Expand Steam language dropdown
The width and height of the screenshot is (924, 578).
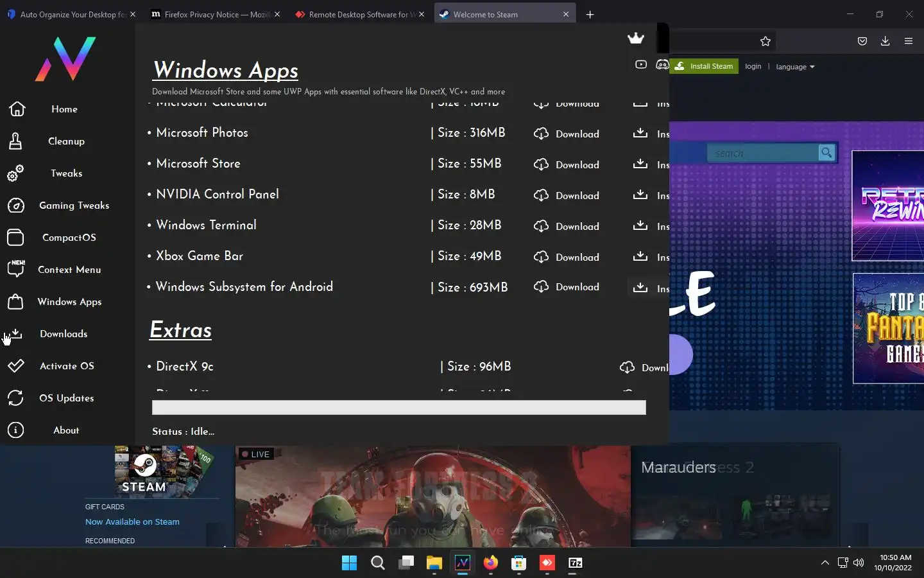pos(795,67)
